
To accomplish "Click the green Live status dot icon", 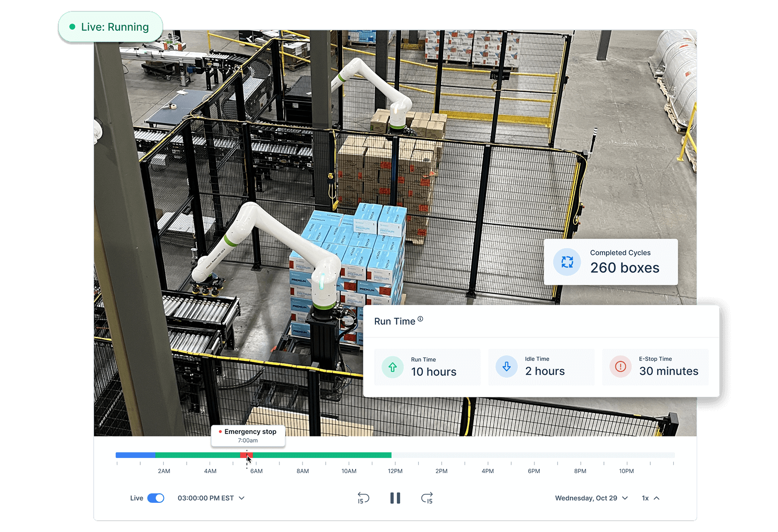I will pyautogui.click(x=71, y=26).
